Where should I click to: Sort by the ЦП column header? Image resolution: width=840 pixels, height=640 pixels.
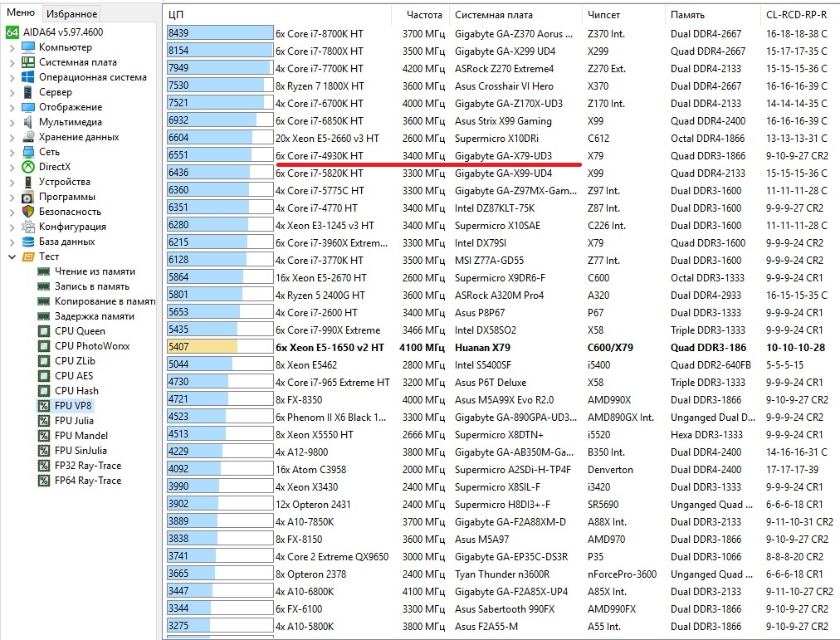(277, 15)
